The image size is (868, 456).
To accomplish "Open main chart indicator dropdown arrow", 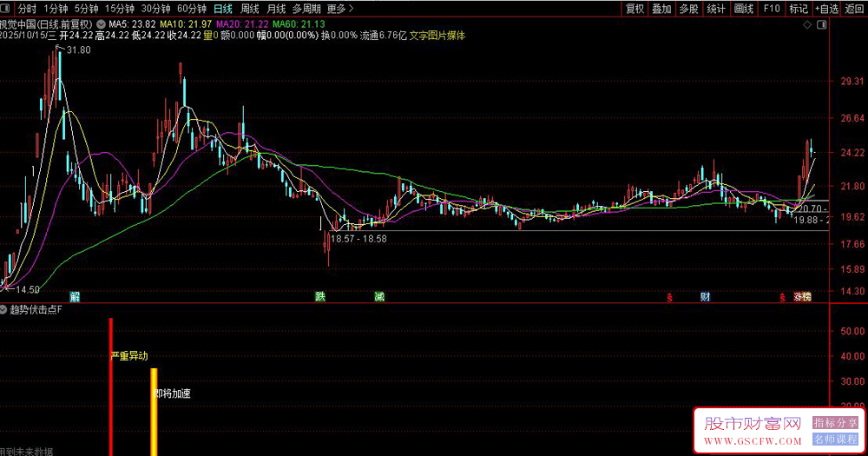I will pos(102,24).
